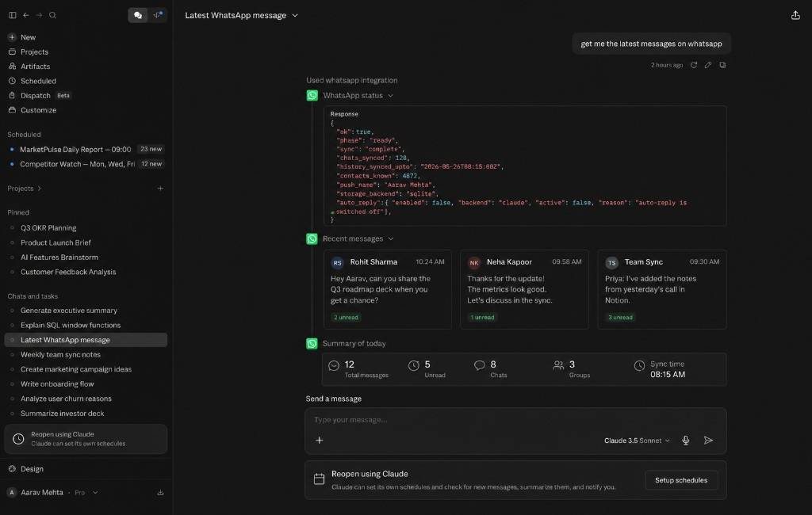The image size is (812, 515).
Task: Click the Setup schedules button
Action: tap(681, 480)
